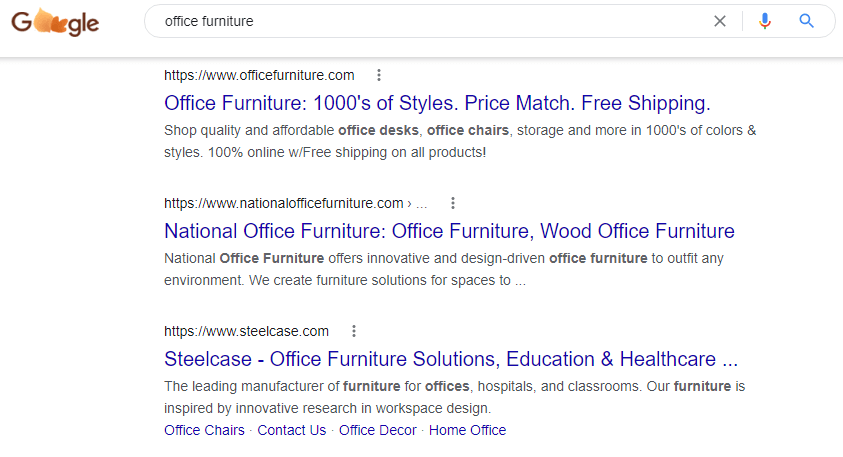Screen dimensions: 843x457
Task: Open options menu for officefurniture.com result
Action: pyautogui.click(x=379, y=75)
